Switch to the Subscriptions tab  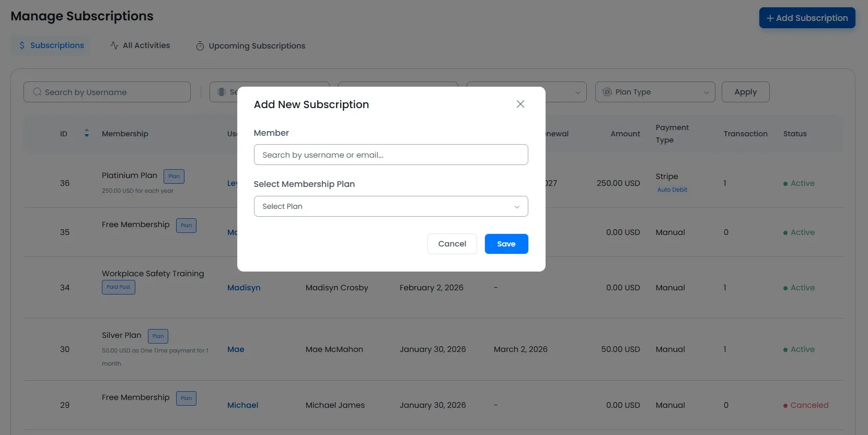coord(51,45)
